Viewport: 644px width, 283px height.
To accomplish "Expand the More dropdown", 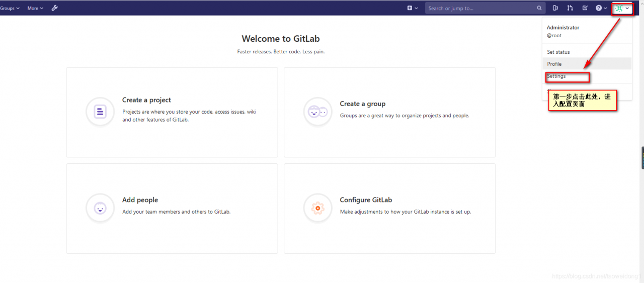I will 35,8.
